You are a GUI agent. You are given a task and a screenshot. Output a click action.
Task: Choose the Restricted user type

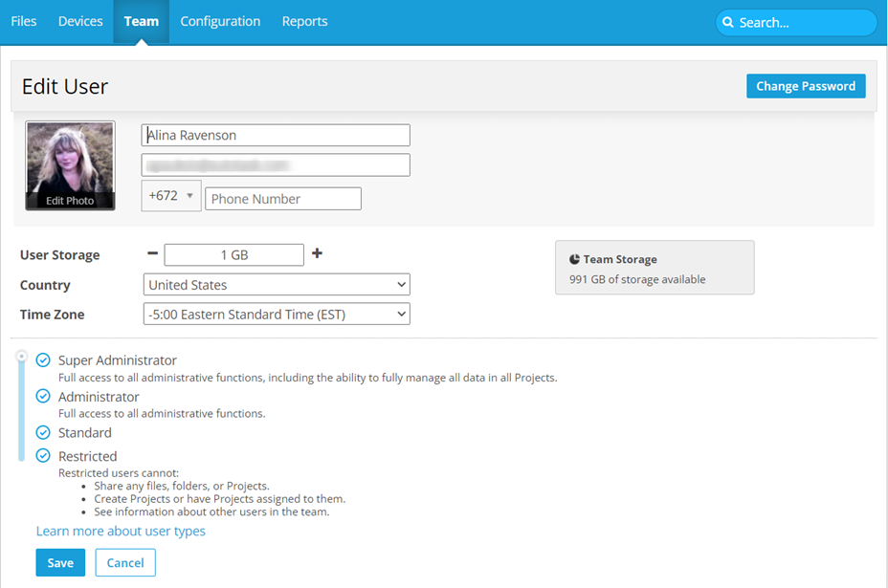(x=43, y=457)
